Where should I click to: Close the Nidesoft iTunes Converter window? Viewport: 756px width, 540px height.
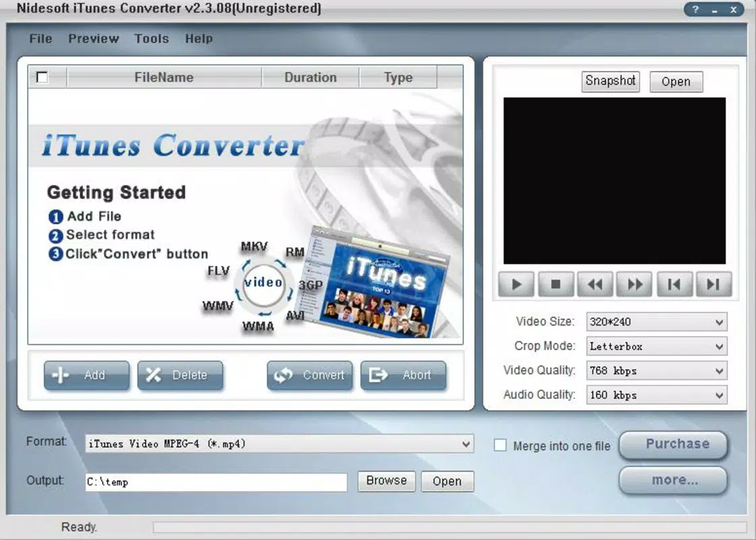[x=733, y=9]
